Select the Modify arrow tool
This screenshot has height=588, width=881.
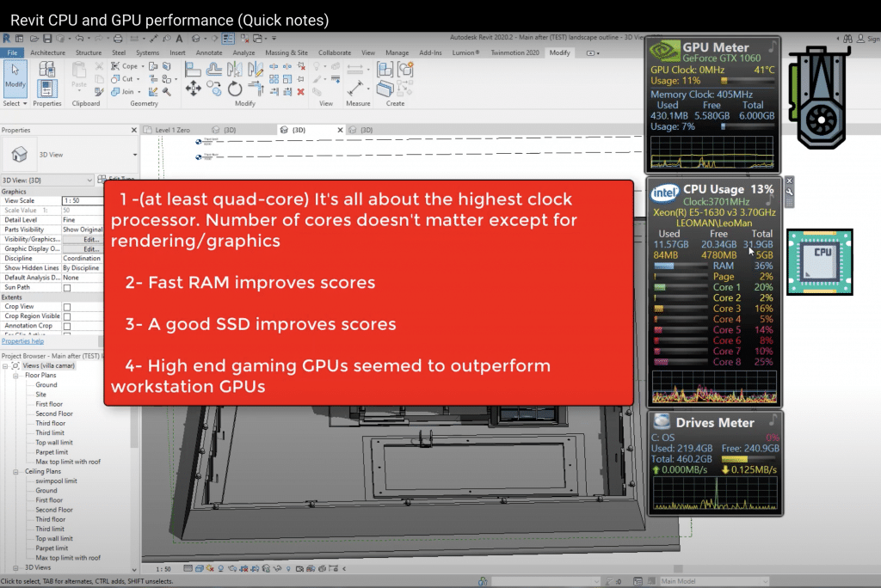(15, 77)
